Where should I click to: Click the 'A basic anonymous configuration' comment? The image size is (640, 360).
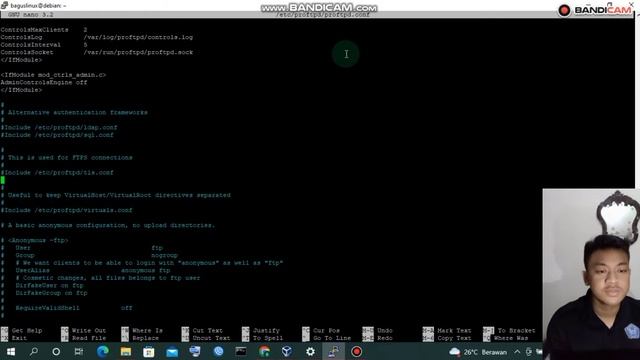[108, 225]
